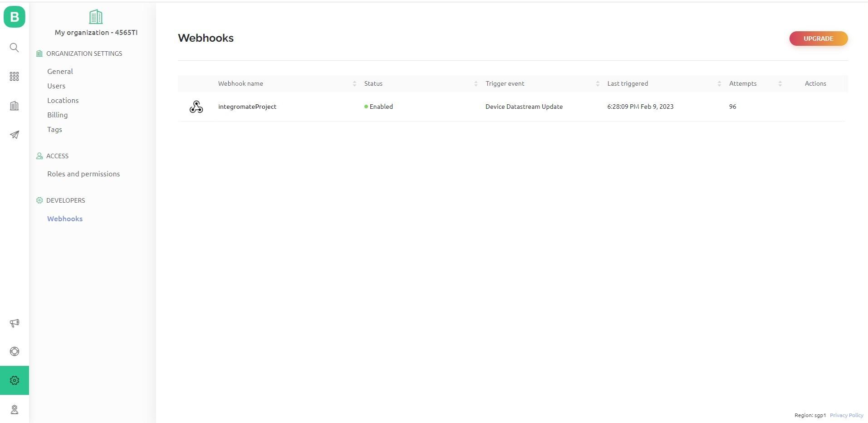Click the organization building icon above name
Viewport: 868px width, 423px height.
[x=96, y=17]
